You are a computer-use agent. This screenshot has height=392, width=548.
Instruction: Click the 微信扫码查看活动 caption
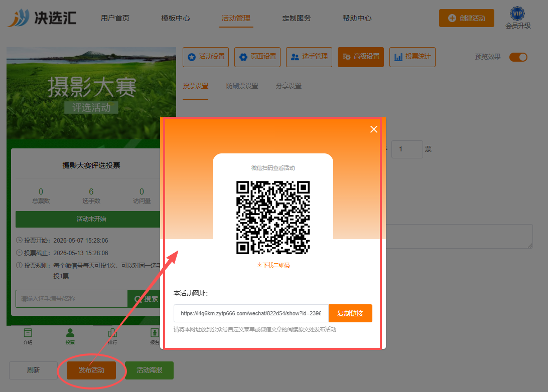tap(273, 168)
